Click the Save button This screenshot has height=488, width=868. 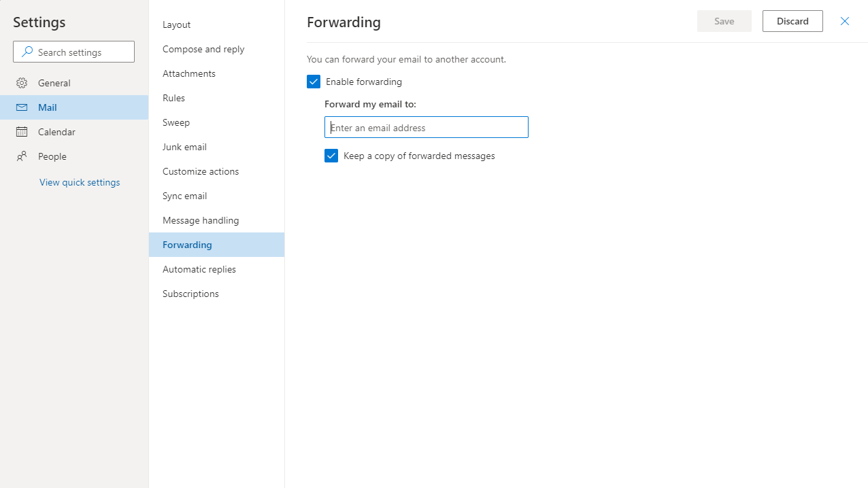click(x=724, y=21)
